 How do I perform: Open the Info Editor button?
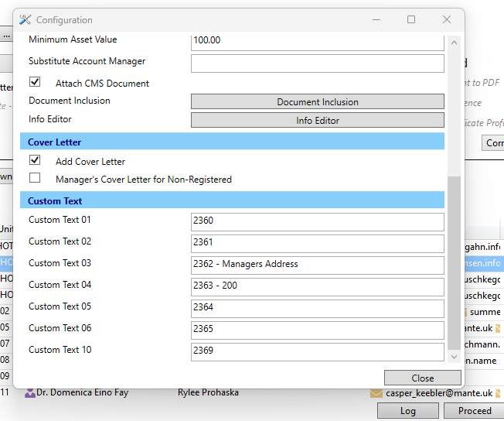(317, 121)
